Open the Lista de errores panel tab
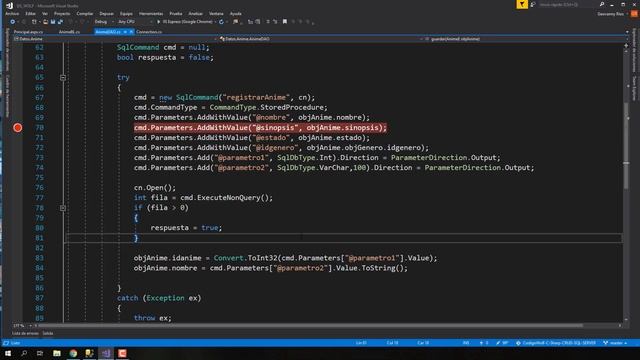 (x=25, y=333)
